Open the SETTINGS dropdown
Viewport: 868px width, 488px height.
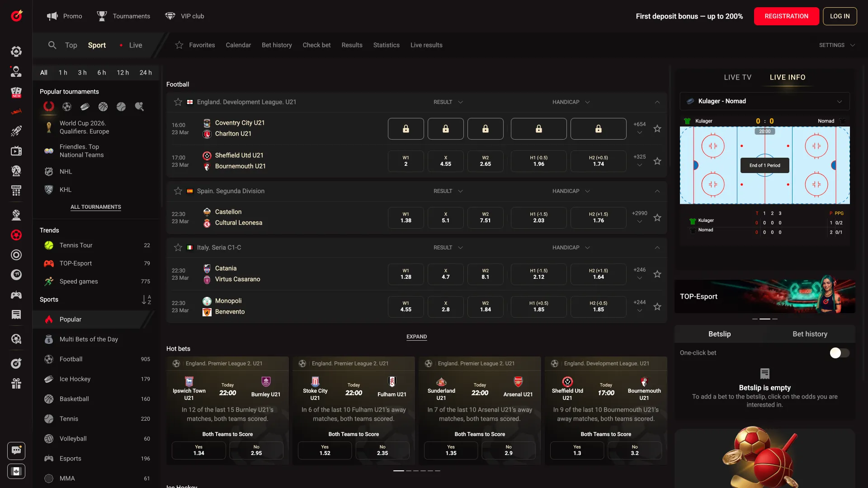(x=837, y=45)
